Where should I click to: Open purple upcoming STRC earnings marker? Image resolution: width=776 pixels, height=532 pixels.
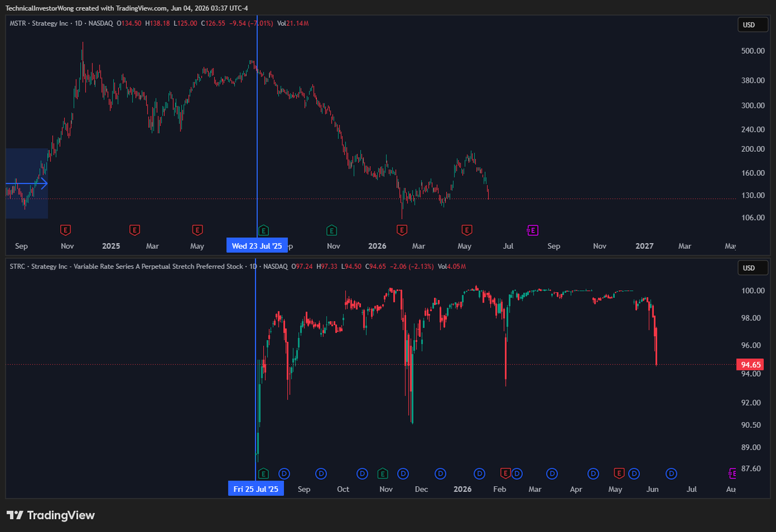click(x=733, y=474)
